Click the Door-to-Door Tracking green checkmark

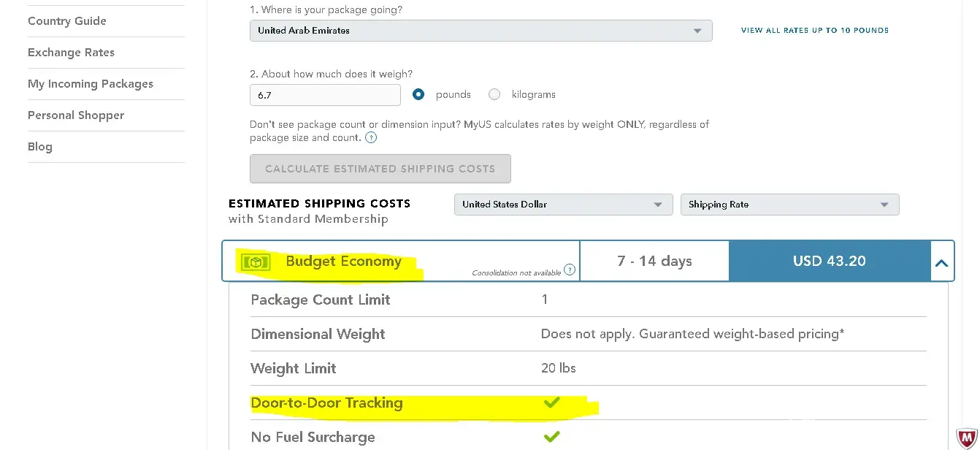pos(552,402)
